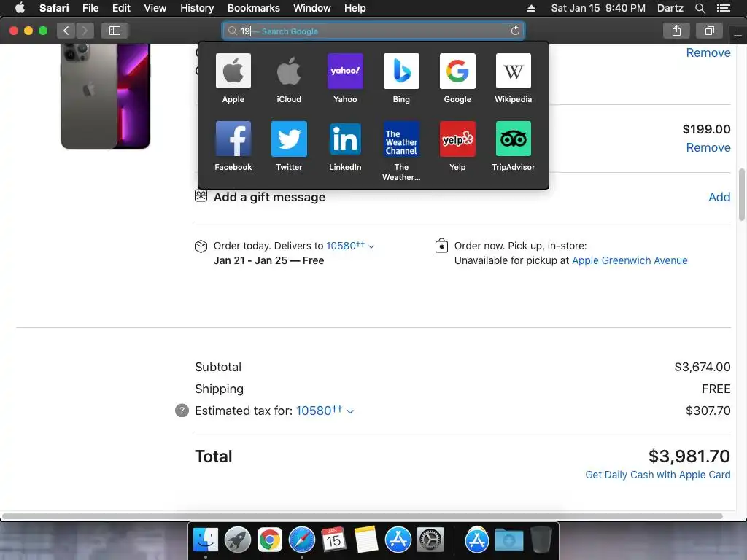
Task: Click the topmost Remove link
Action: (708, 52)
